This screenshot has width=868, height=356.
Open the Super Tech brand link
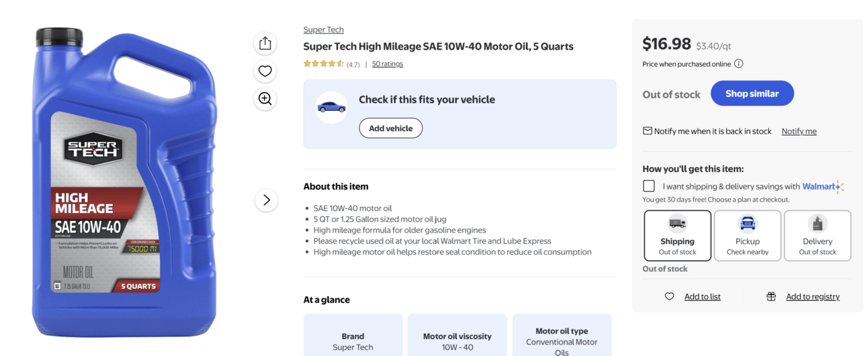[x=323, y=30]
